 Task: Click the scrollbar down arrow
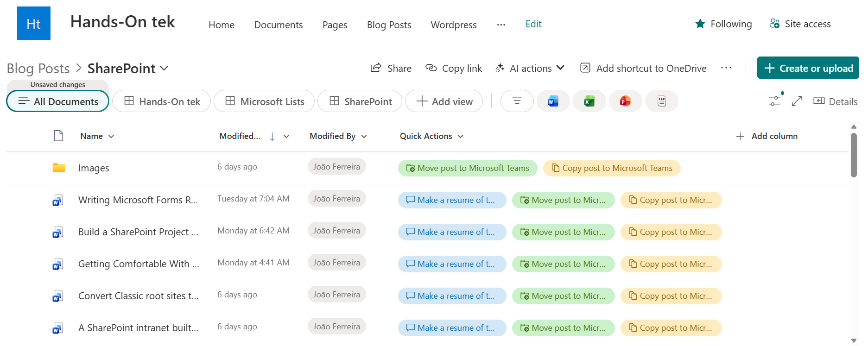point(854,341)
